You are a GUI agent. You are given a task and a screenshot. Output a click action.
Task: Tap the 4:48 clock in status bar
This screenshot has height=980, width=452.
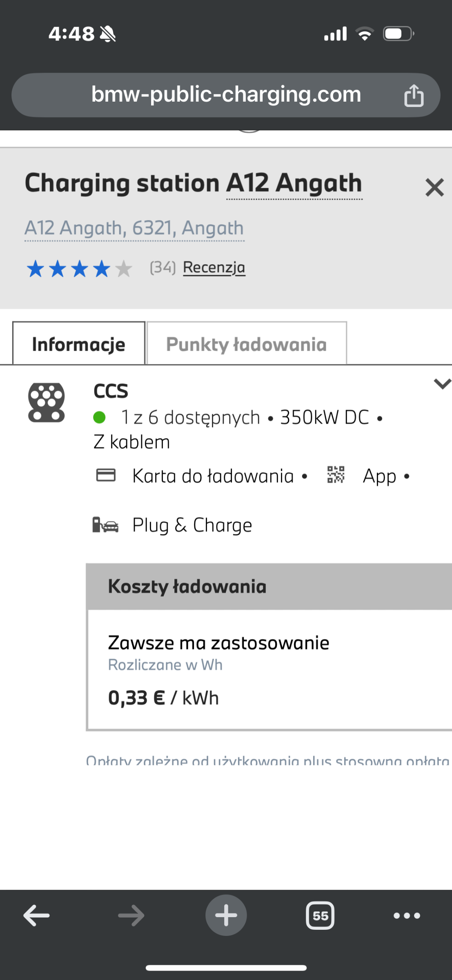[x=71, y=33]
